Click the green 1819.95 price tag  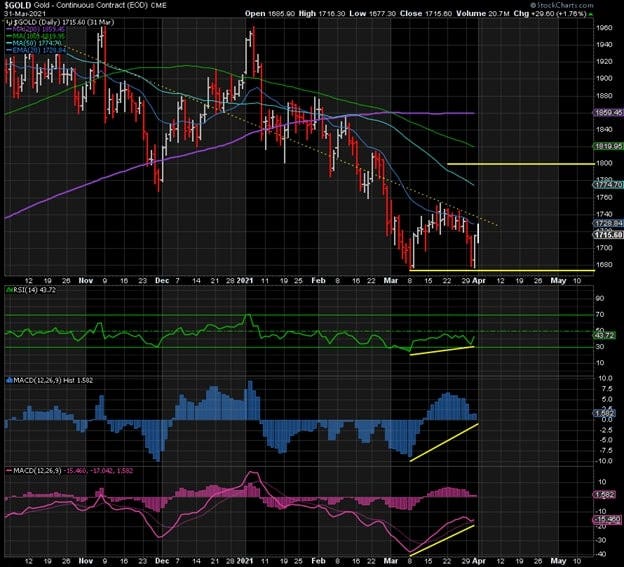(608, 146)
